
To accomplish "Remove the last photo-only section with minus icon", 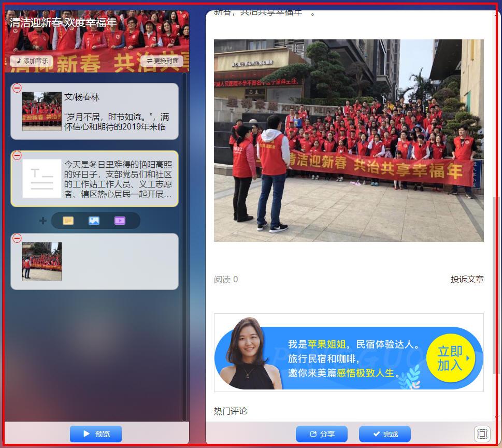I will coord(17,238).
